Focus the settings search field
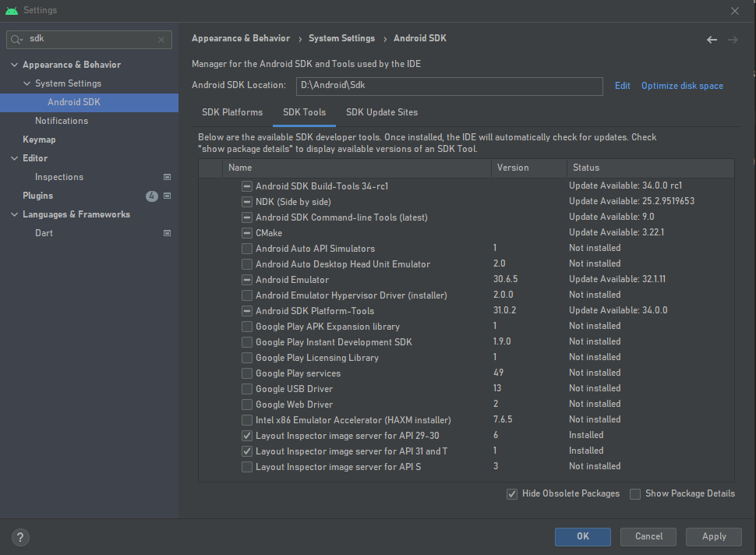The width and height of the screenshot is (756, 555). click(x=89, y=40)
